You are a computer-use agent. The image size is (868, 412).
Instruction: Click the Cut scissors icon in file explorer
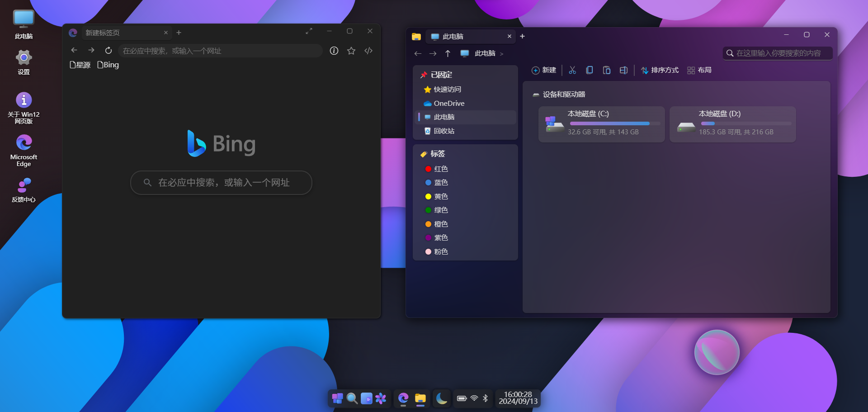click(x=572, y=70)
